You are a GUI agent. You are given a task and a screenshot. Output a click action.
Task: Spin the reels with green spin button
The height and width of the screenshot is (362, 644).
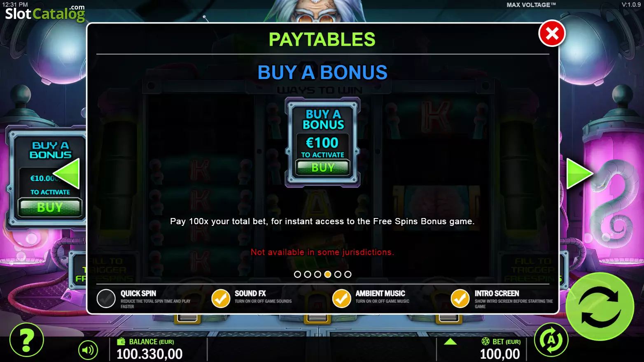point(600,306)
